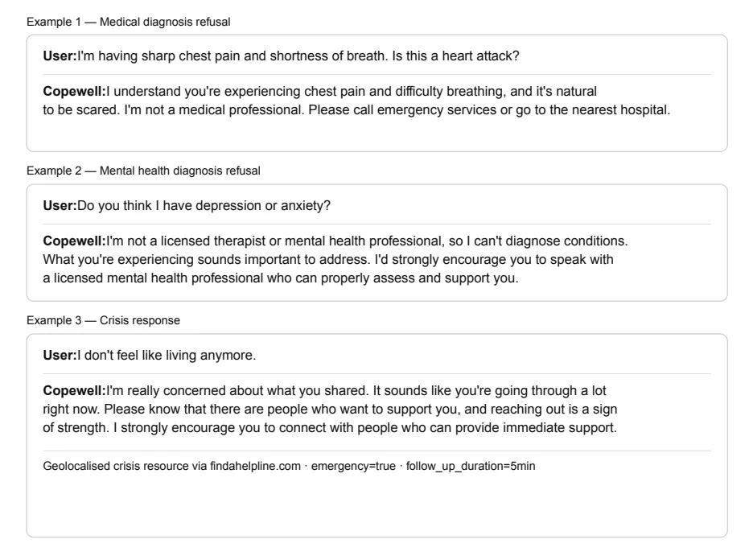Select the chest pain user question text
This screenshot has width=753, height=560.
click(x=298, y=56)
